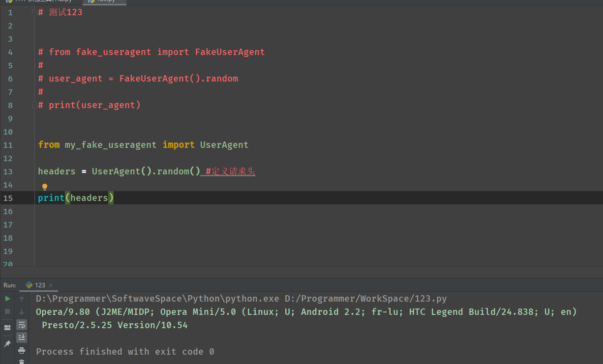
Task: Click the Stop process icon in Run panel
Action: [7, 311]
